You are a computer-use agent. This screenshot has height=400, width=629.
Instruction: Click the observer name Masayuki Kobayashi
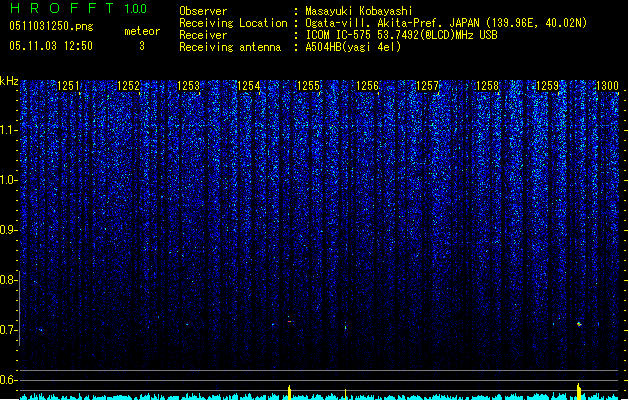[359, 11]
